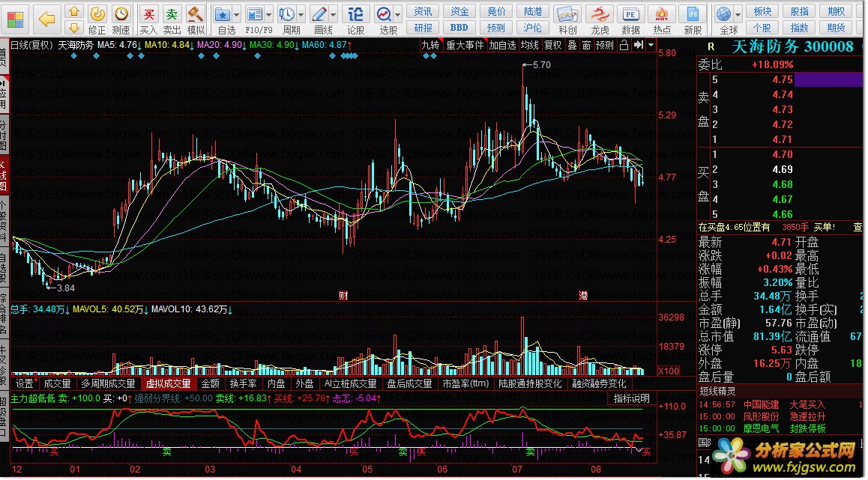Expand the 画线 dropdown arrow
Image resolution: width=868 pixels, height=480 pixels.
click(x=334, y=15)
